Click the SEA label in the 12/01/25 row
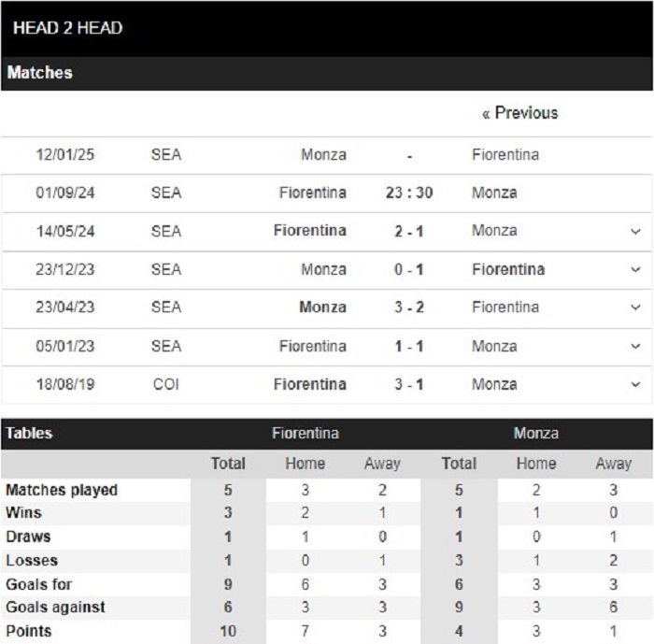 166,154
